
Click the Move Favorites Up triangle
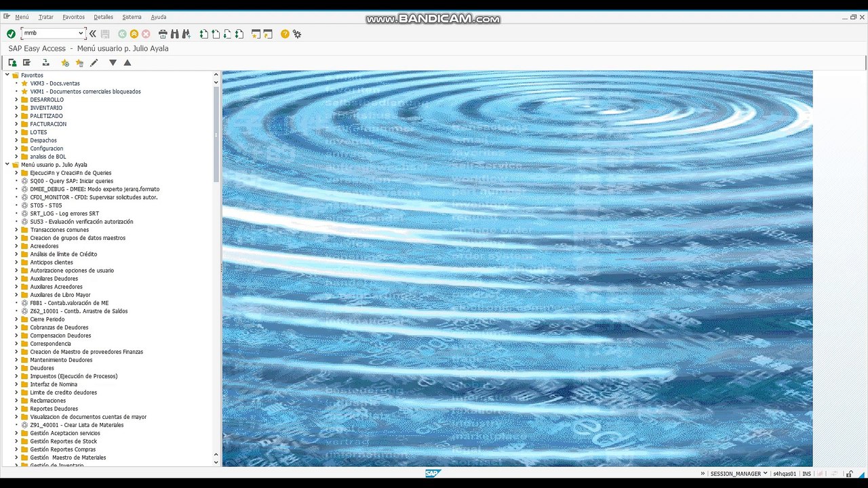127,62
